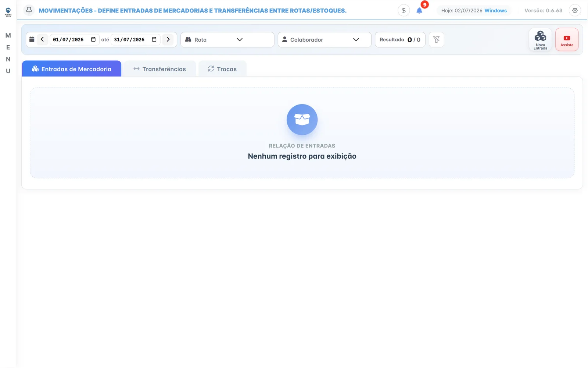Expand the Rota dropdown
The width and height of the screenshot is (588, 368).
pyautogui.click(x=227, y=40)
